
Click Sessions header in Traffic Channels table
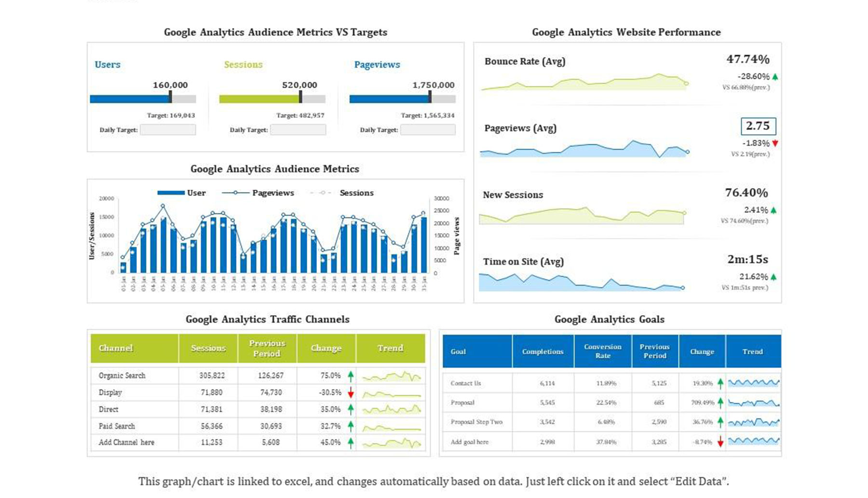point(208,348)
